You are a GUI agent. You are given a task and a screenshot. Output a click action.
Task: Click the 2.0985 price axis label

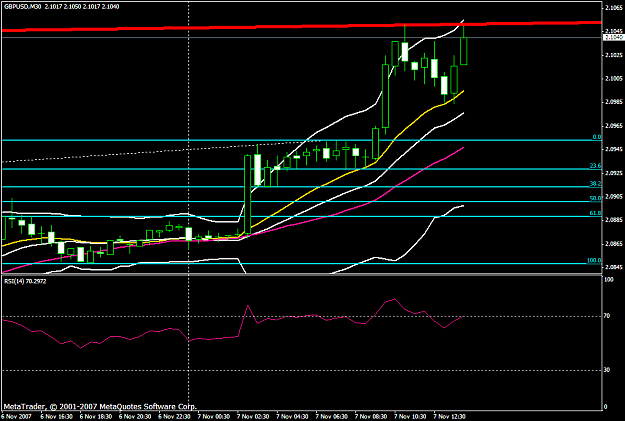pos(614,102)
